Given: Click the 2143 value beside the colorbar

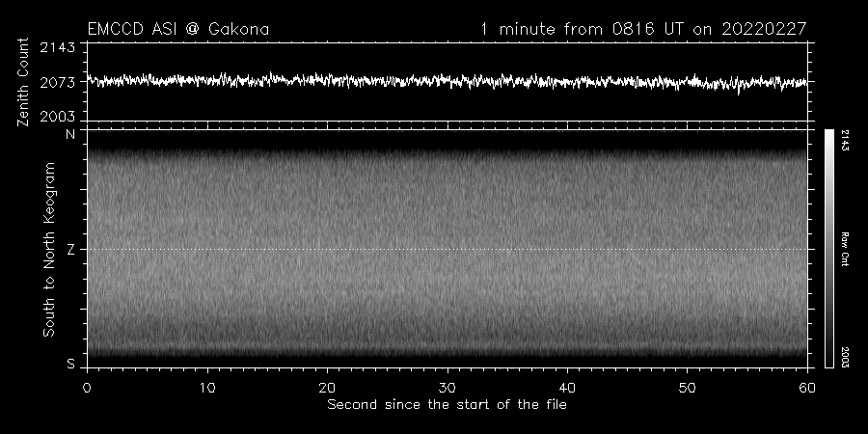Looking at the screenshot, I should (844, 141).
